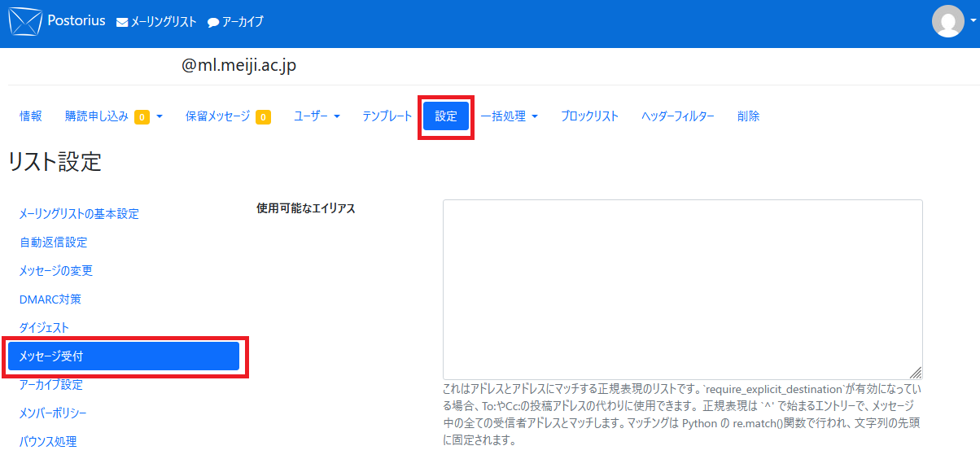
Task: Open the テンプレート tab
Action: [x=387, y=116]
